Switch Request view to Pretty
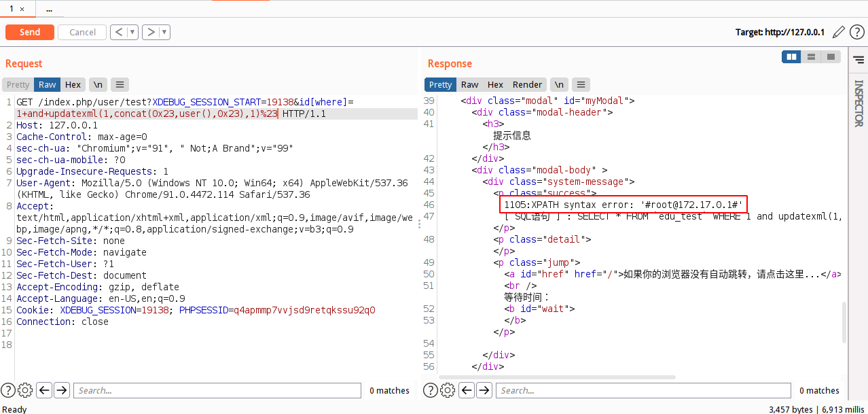Screen dimensions: 868x414 (x=18, y=85)
